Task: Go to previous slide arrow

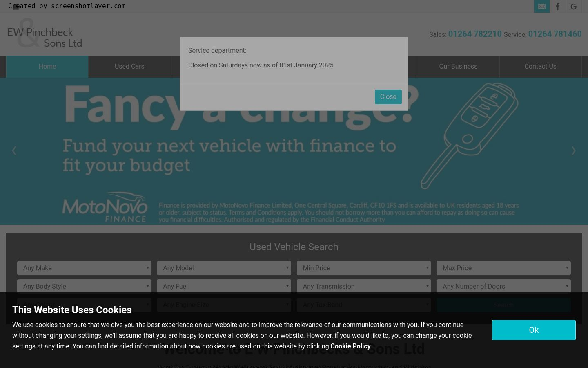Action: [x=14, y=151]
